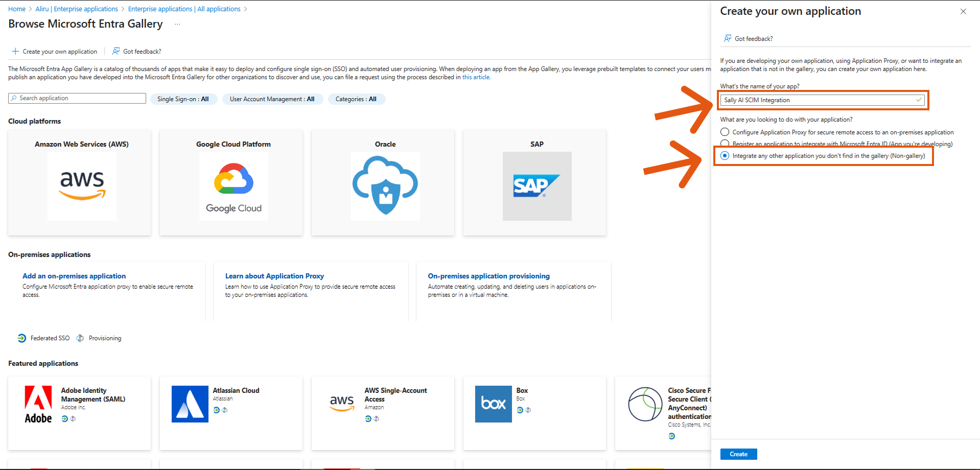Viewport: 980px width, 470px height.
Task: Choose the Non-gallery integration radio option
Action: pyautogui.click(x=725, y=156)
